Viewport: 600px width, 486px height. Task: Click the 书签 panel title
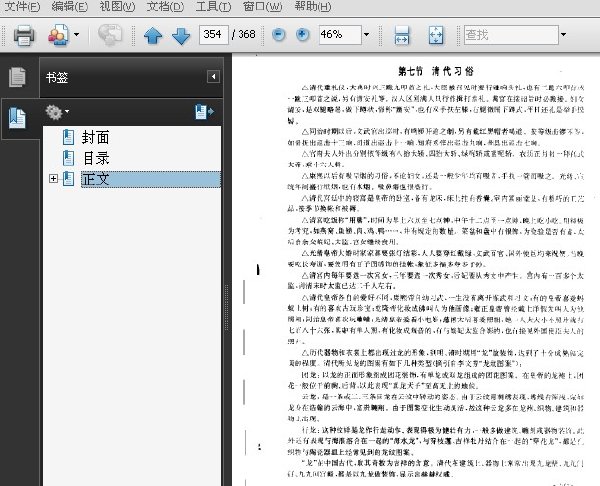(x=57, y=78)
